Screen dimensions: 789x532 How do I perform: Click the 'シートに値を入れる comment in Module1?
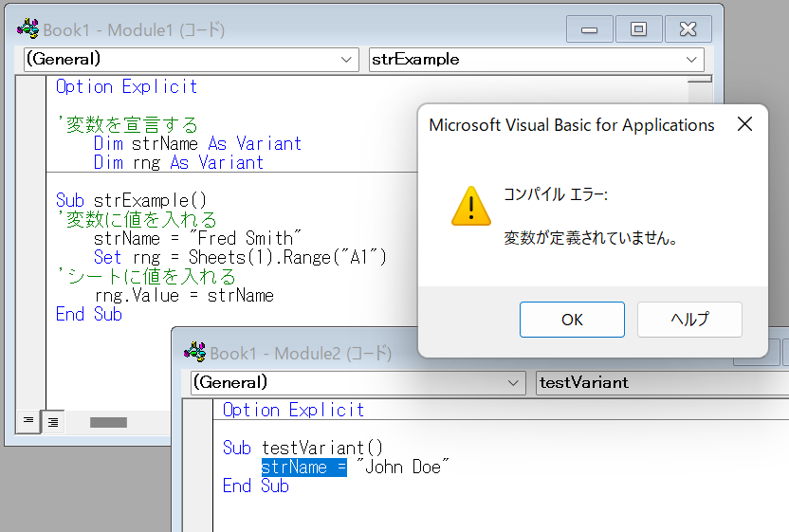(x=146, y=276)
